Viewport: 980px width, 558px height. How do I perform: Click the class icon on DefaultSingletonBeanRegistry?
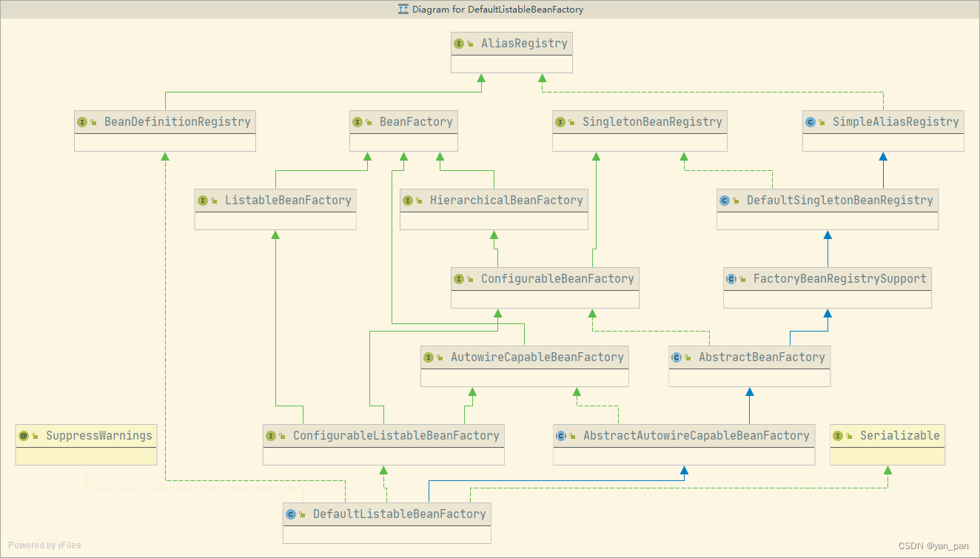coord(725,201)
